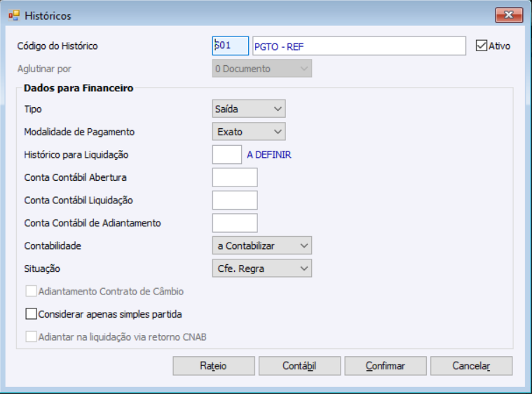Viewport: 532px width, 394px height.
Task: Focus the Código do Histórico code field
Action: coord(231,46)
